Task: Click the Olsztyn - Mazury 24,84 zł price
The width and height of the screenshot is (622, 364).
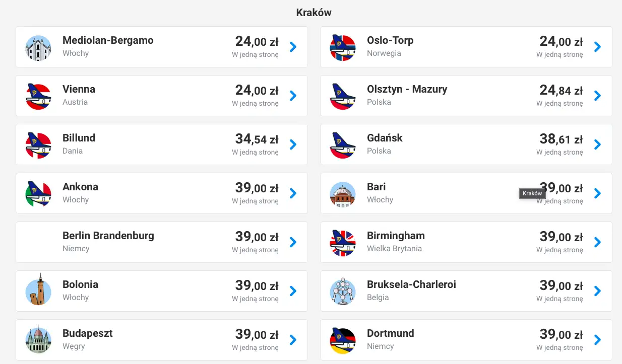Action: pos(561,90)
